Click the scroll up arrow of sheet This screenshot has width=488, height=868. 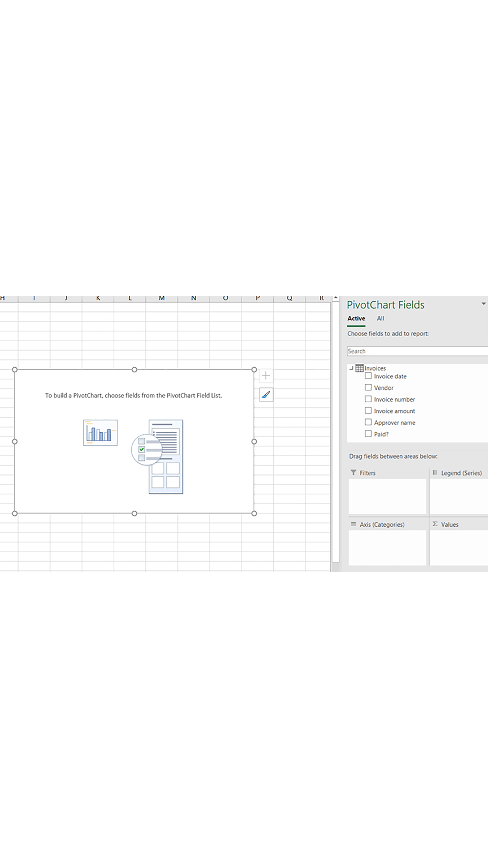pyautogui.click(x=335, y=298)
